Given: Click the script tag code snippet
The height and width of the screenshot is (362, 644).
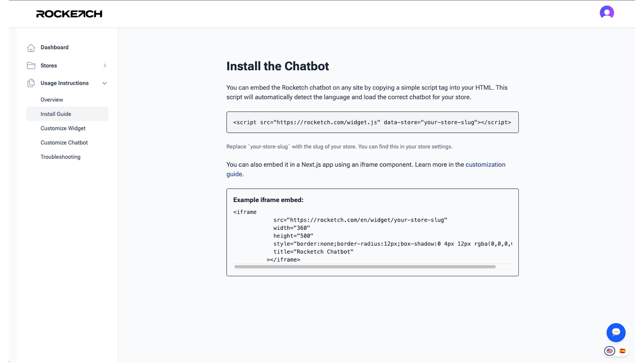Looking at the screenshot, I should pos(372,122).
